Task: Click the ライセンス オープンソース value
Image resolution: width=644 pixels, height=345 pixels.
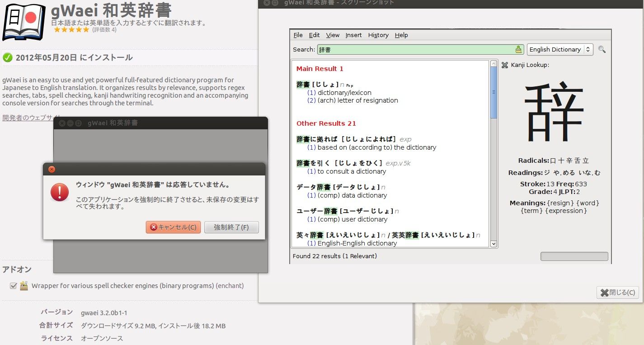Action: [102, 338]
